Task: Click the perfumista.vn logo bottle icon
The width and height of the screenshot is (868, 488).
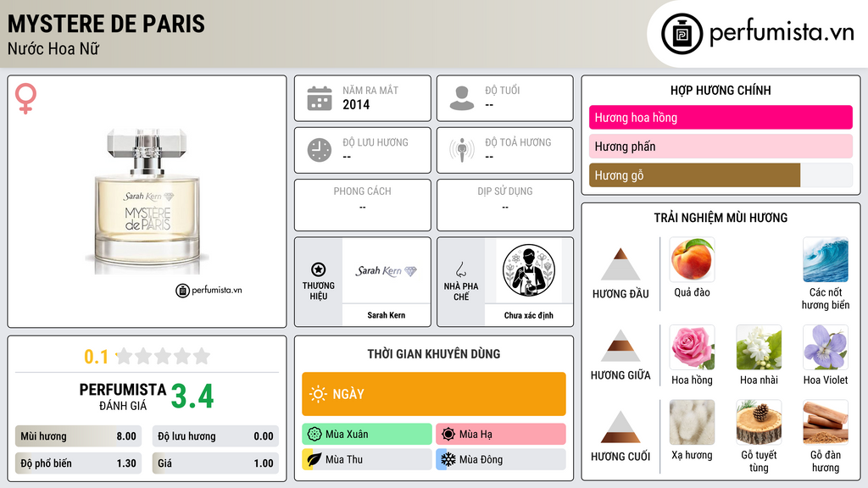Action: click(x=682, y=34)
